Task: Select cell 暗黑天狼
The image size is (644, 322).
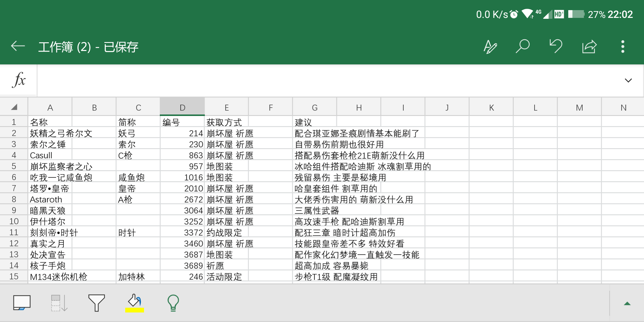Action: coord(50,210)
